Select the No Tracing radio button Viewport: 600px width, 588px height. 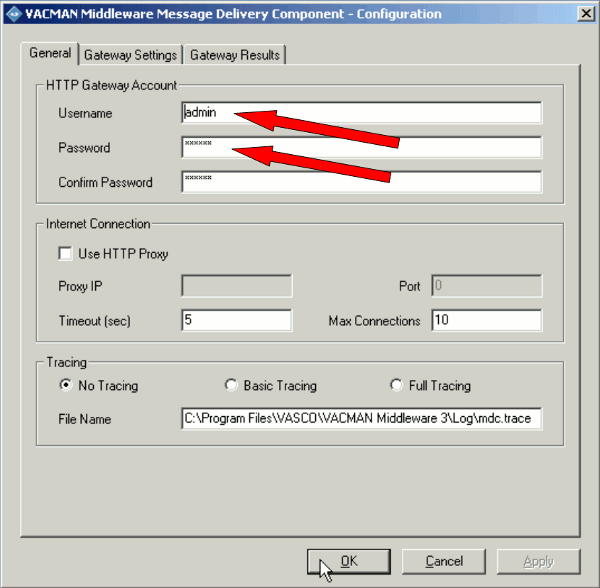[x=66, y=385]
